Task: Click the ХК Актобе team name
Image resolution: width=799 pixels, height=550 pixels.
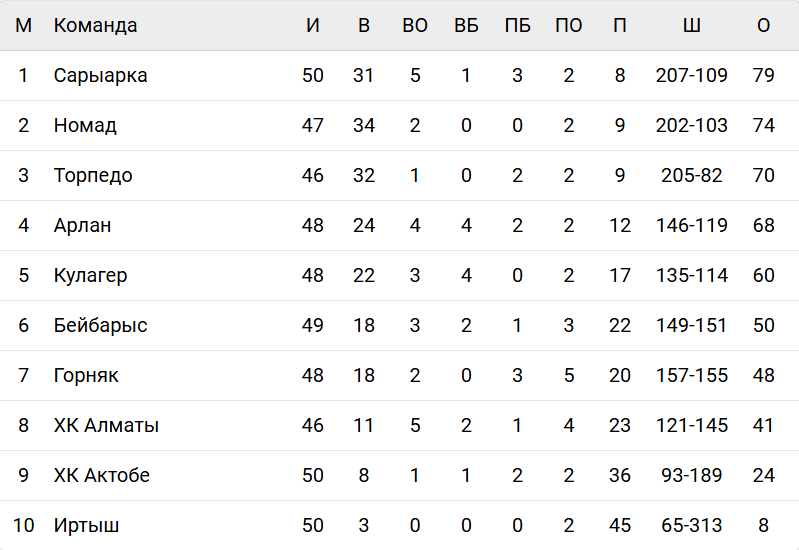Action: (x=102, y=475)
